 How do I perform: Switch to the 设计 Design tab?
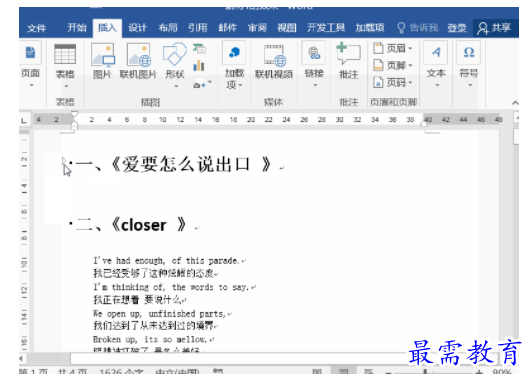[137, 28]
